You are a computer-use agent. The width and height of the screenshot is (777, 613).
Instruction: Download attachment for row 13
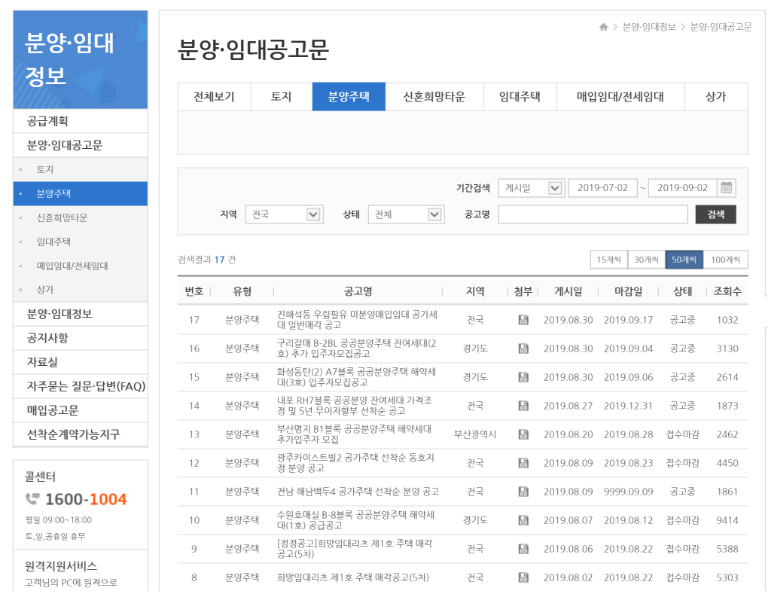(x=523, y=434)
